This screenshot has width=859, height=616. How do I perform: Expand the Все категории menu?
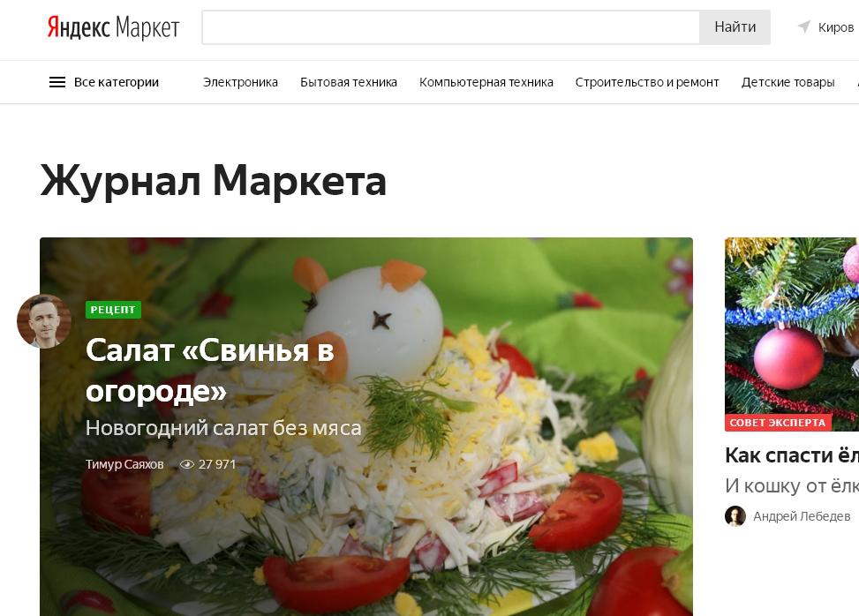pos(117,82)
